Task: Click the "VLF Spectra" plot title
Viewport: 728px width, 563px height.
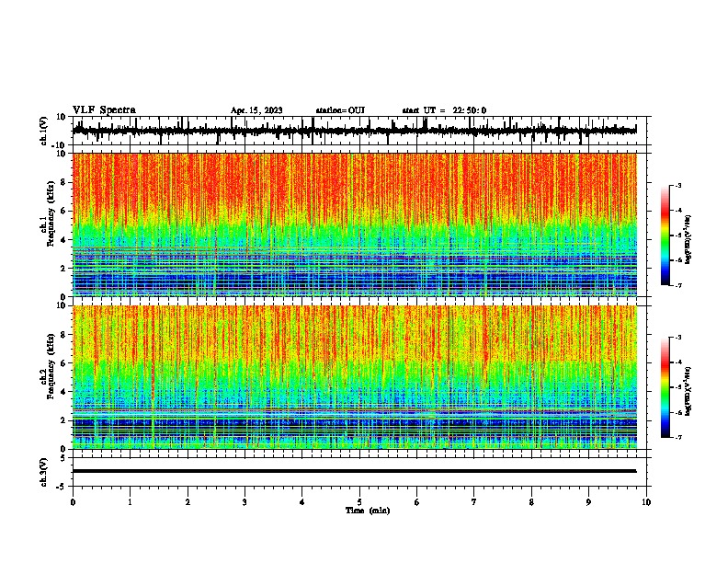Action: pos(104,110)
